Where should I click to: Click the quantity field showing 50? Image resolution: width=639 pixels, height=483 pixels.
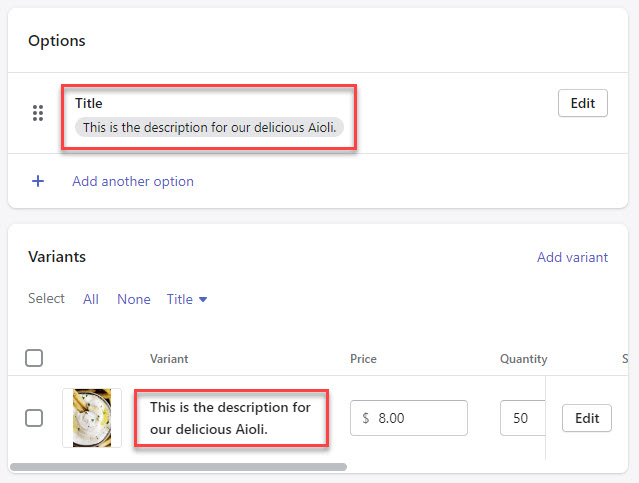pos(521,418)
